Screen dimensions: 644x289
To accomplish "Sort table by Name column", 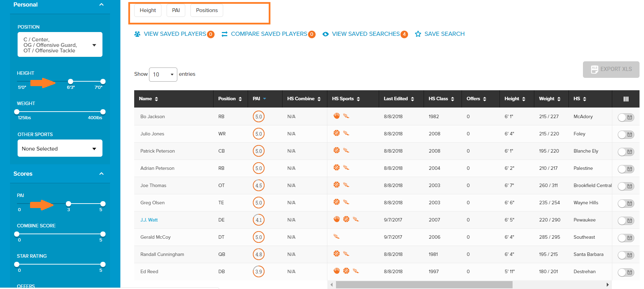I will point(174,99).
